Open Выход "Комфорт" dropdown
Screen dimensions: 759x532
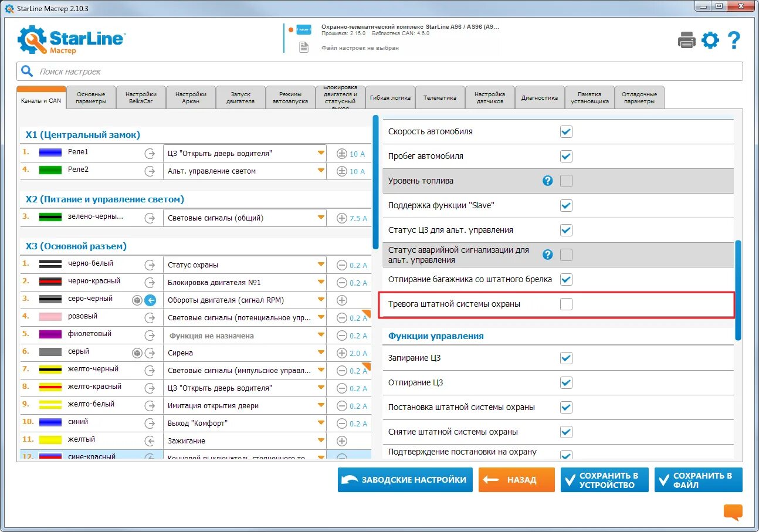tap(245, 423)
